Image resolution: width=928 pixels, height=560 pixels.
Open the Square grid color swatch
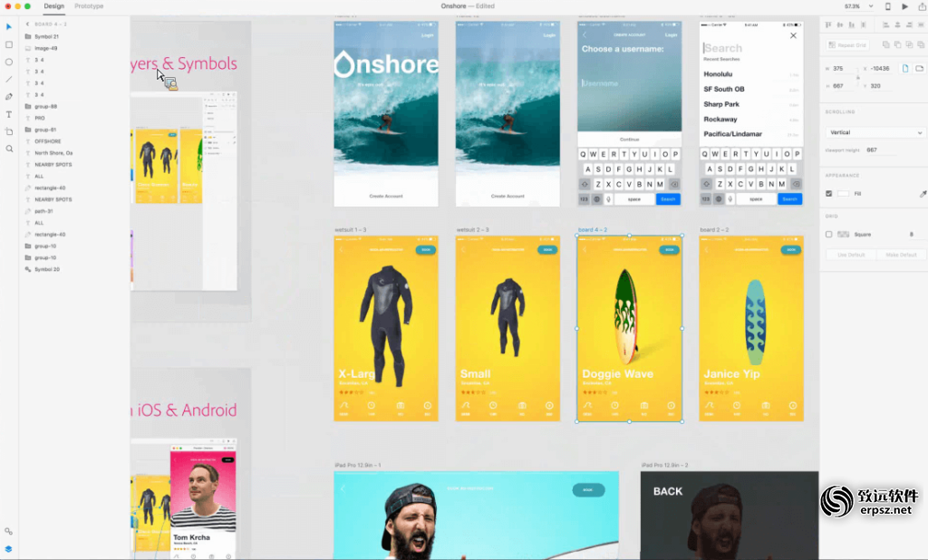(x=844, y=235)
